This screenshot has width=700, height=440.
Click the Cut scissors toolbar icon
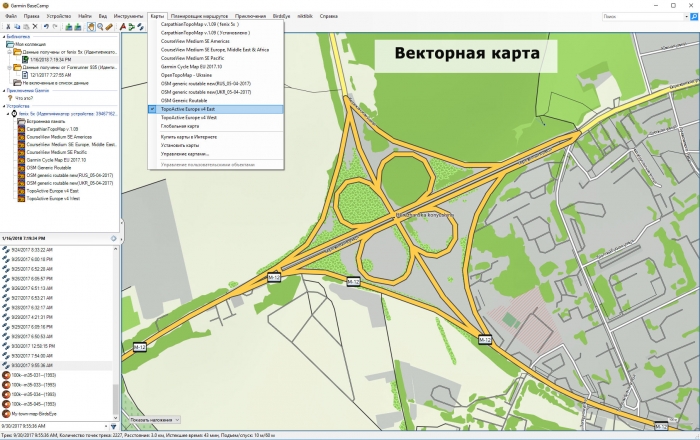click(8, 27)
